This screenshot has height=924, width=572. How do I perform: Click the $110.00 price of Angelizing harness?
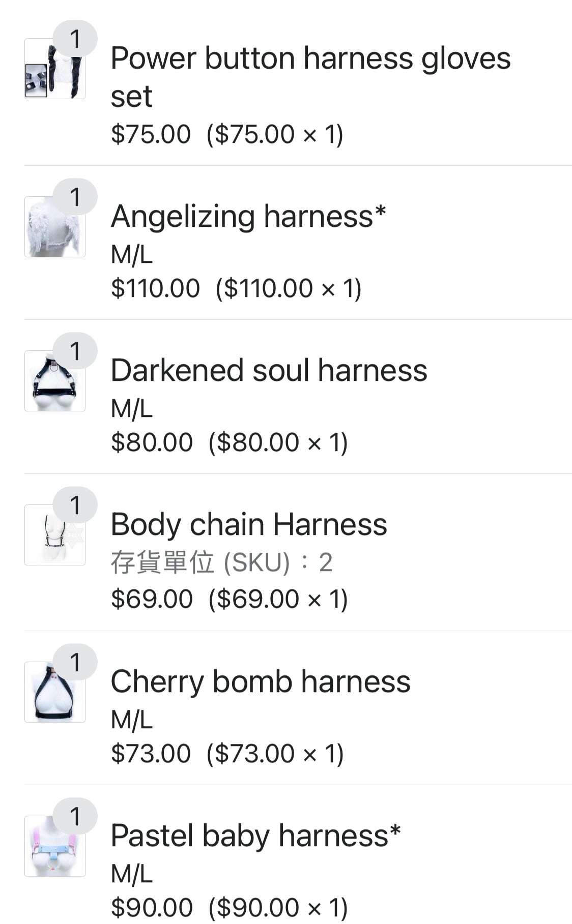click(x=155, y=288)
